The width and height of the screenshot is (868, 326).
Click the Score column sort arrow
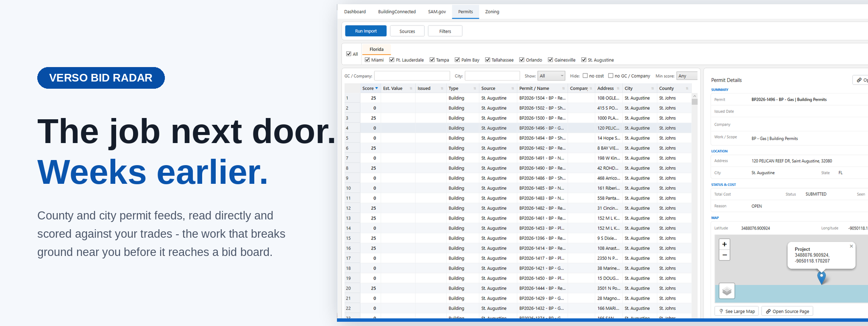pos(376,88)
